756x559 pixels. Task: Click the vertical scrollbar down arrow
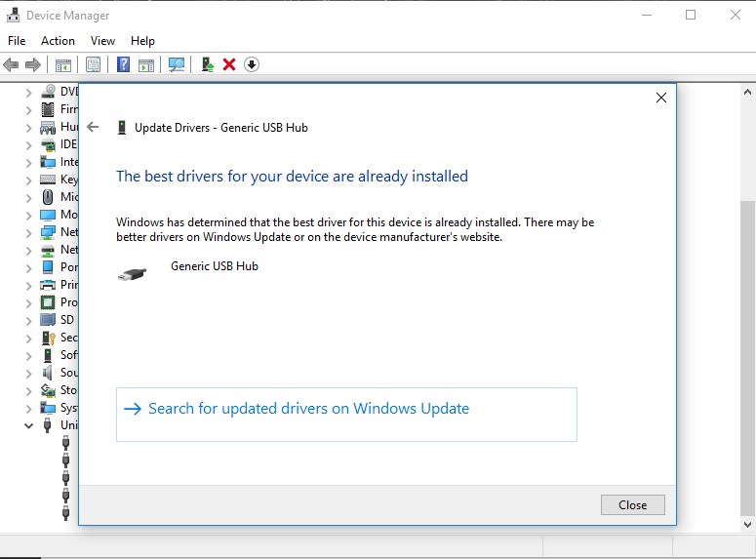pos(747,524)
